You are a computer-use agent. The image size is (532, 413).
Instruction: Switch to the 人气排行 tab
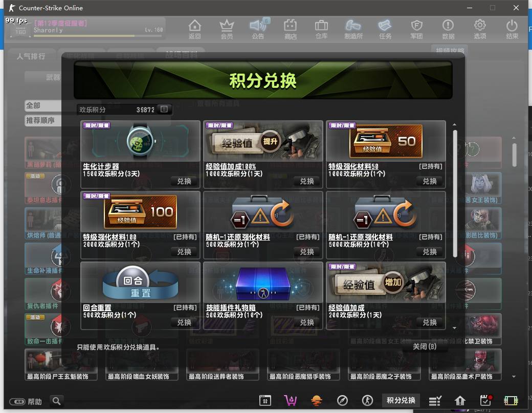click(31, 56)
